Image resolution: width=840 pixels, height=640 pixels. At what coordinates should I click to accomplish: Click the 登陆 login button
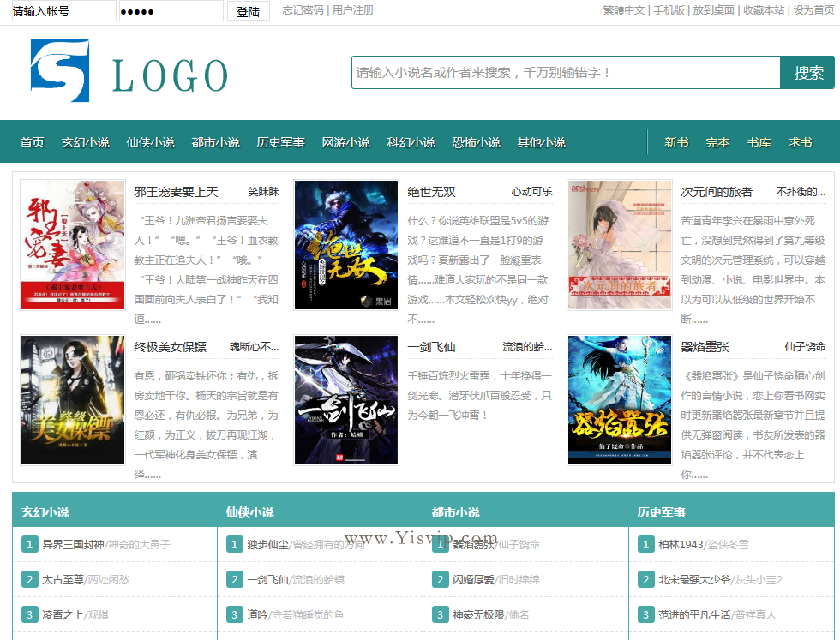tap(247, 11)
